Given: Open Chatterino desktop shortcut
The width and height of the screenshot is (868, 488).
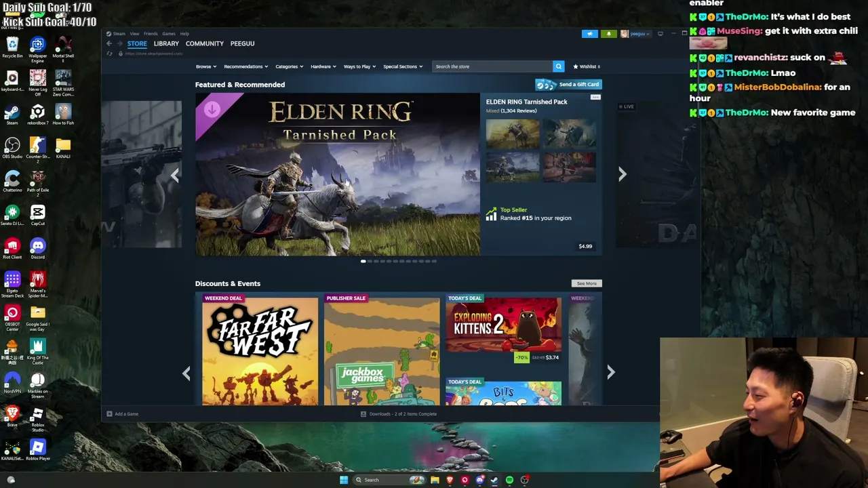Looking at the screenshot, I should [x=12, y=182].
